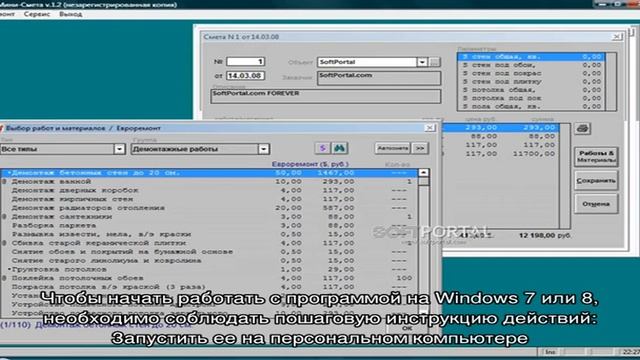The image size is (640, 360).
Task: Click the Автосмета button
Action: click(x=392, y=148)
